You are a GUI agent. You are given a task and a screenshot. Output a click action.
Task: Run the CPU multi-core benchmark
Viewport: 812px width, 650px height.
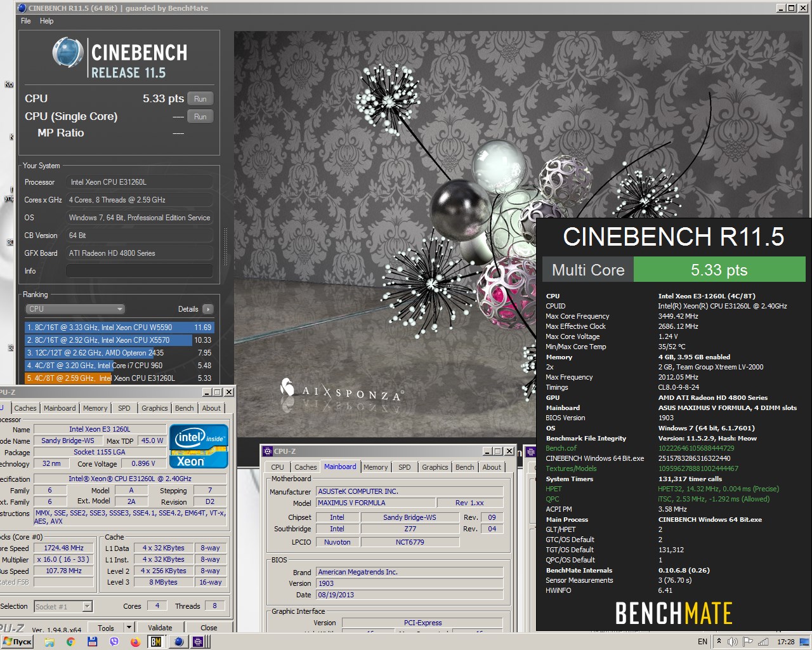[200, 98]
